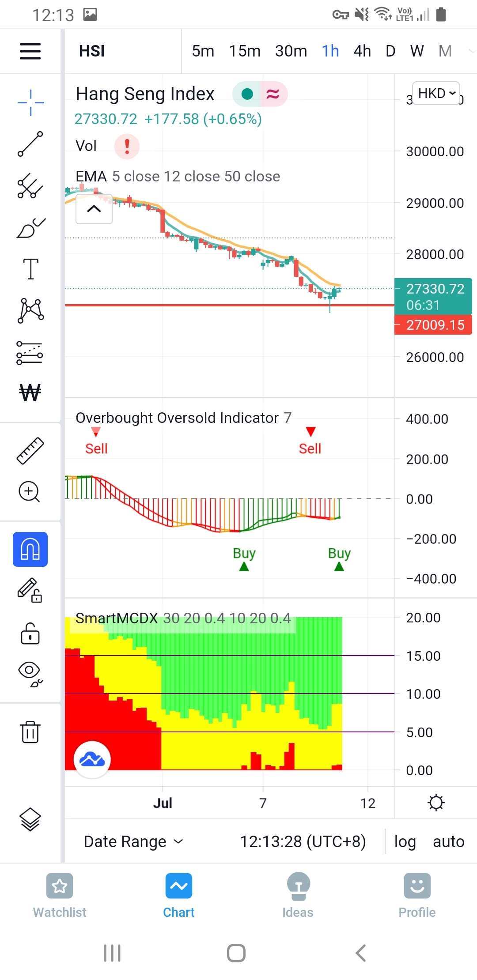Go to the Chart tab
477x980 pixels.
(179, 896)
